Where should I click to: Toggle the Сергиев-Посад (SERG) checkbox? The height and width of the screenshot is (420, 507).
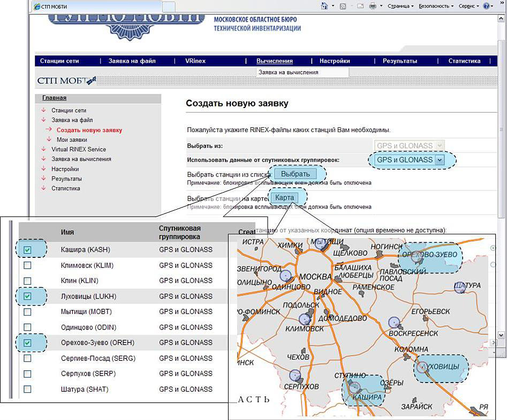27,358
